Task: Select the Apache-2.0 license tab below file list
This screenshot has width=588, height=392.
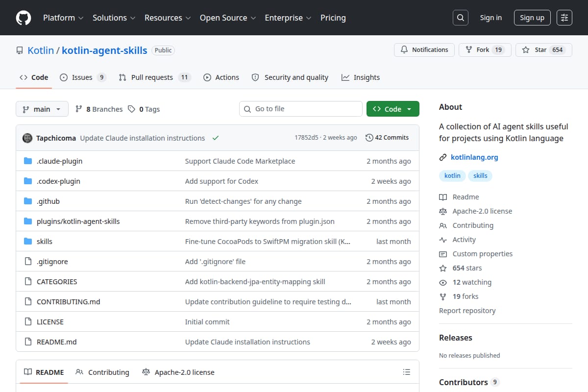Action: tap(178, 372)
